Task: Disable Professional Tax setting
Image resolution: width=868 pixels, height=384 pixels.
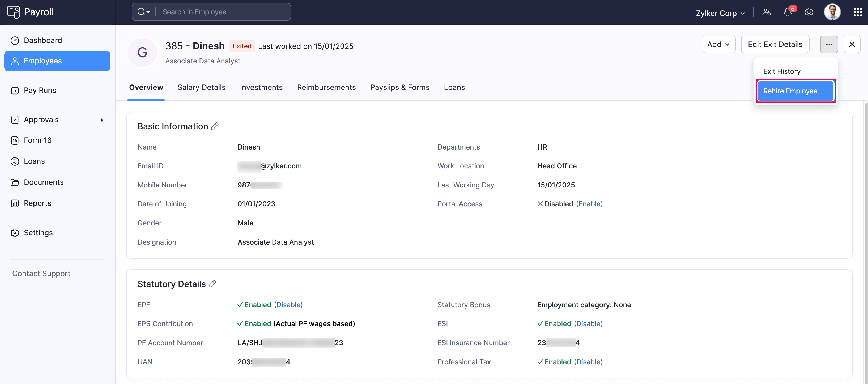Action: click(588, 362)
